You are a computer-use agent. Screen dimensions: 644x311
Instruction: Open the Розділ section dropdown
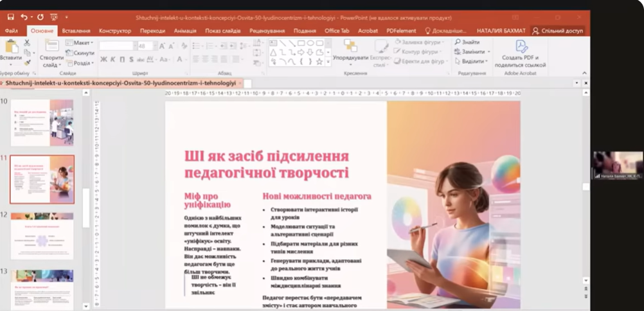(82, 63)
